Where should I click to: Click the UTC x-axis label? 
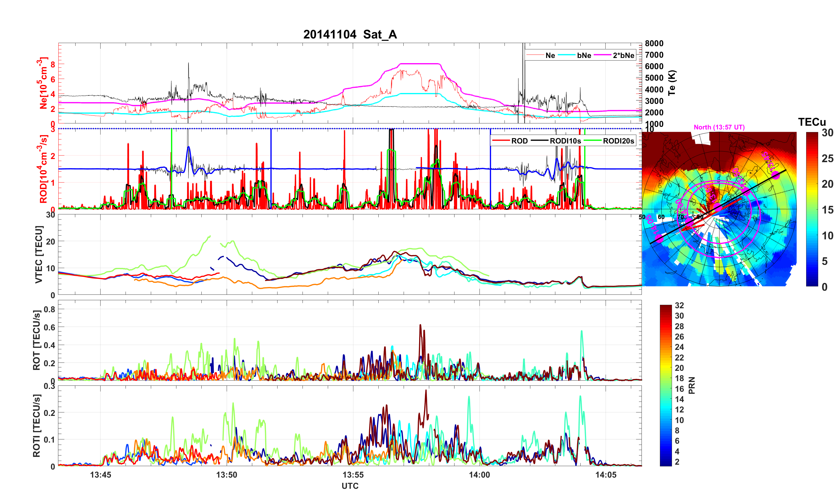tap(350, 486)
